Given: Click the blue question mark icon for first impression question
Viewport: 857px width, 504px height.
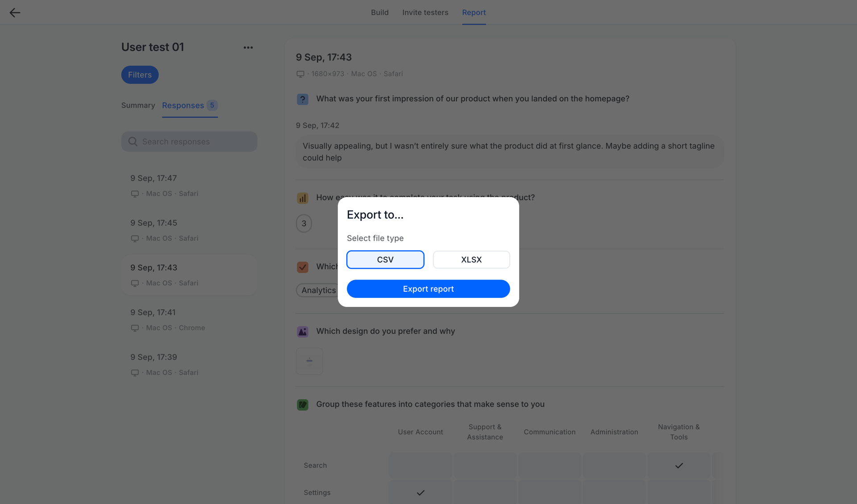Looking at the screenshot, I should point(303,99).
